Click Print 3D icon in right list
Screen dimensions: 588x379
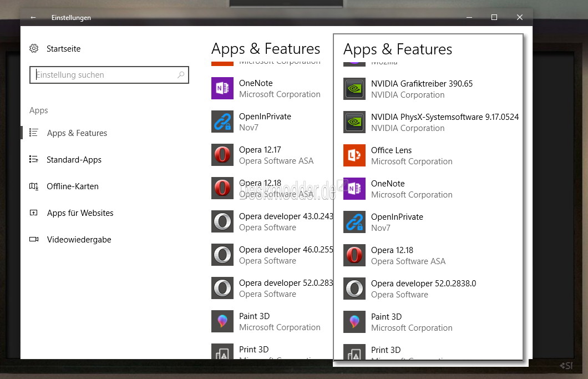click(354, 352)
